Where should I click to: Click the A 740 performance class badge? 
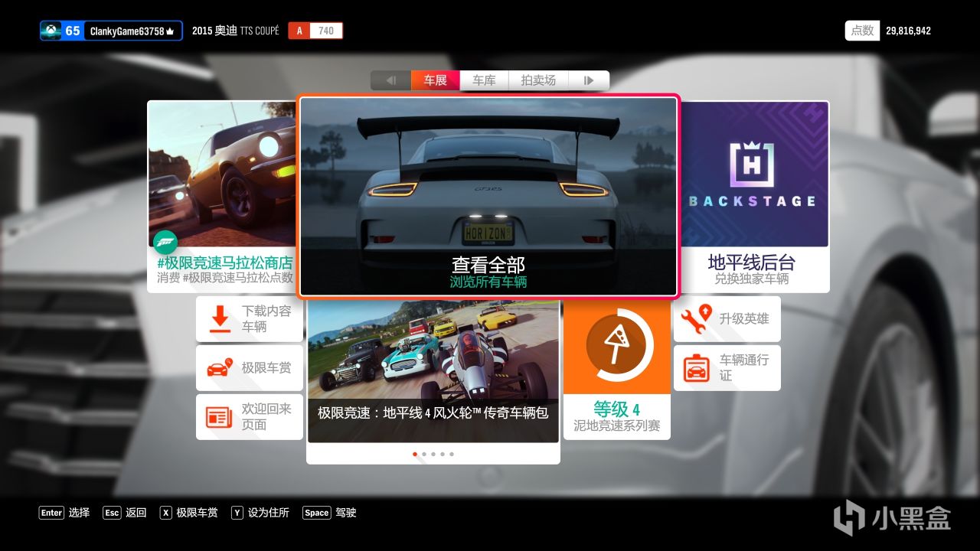[x=315, y=31]
